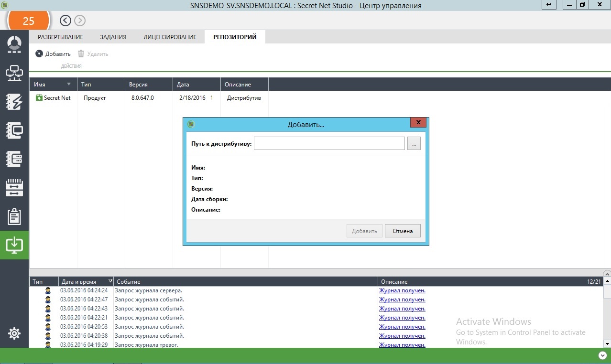Sort by the Описание column in the repository table

pyautogui.click(x=244, y=84)
